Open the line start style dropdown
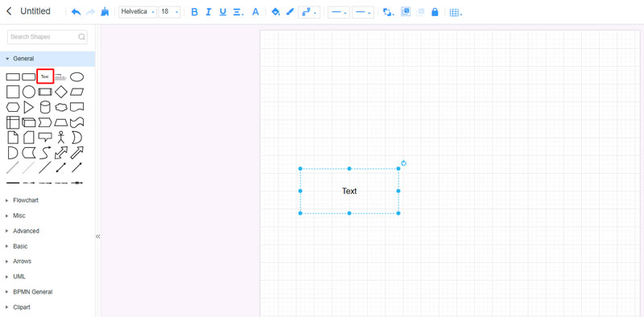This screenshot has width=644, height=317. pos(339,12)
